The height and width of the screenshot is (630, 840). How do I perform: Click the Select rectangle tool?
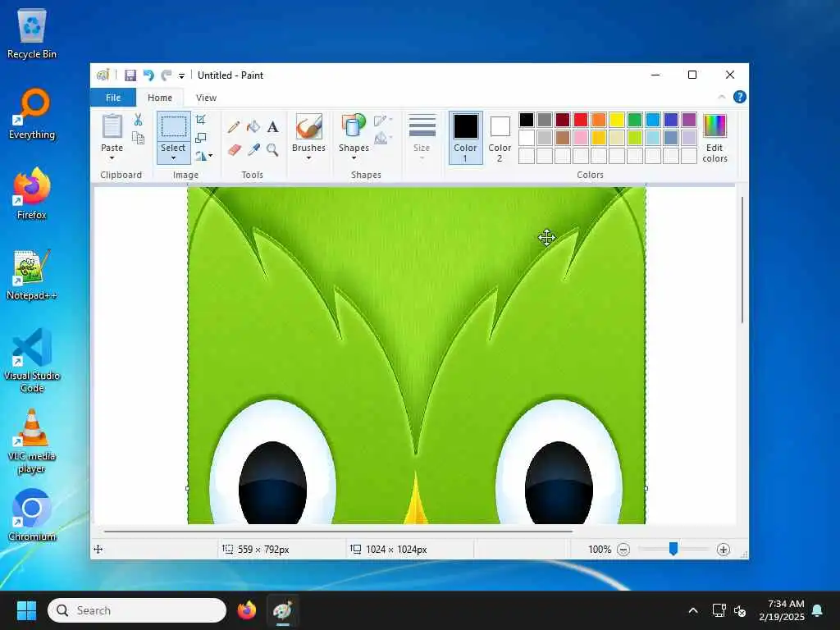(174, 127)
